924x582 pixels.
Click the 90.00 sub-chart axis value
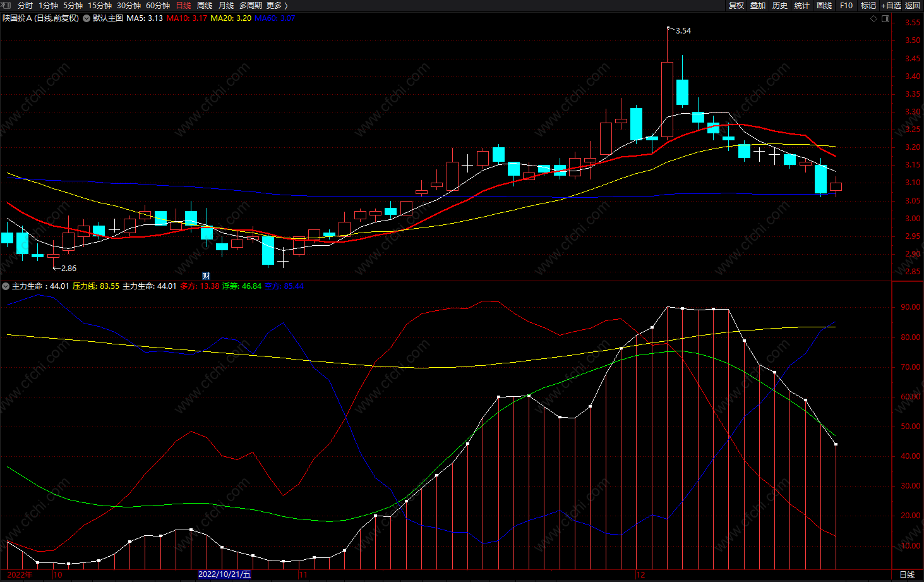point(911,307)
